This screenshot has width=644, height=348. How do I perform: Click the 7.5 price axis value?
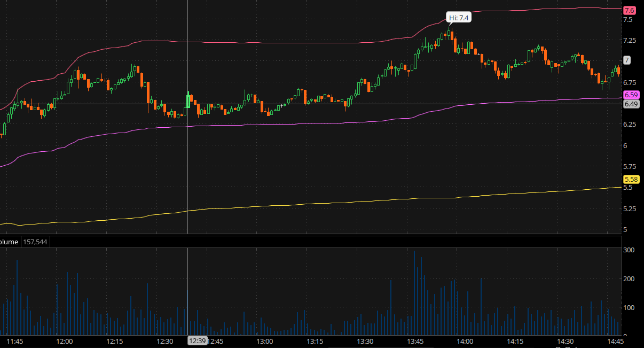(628, 19)
